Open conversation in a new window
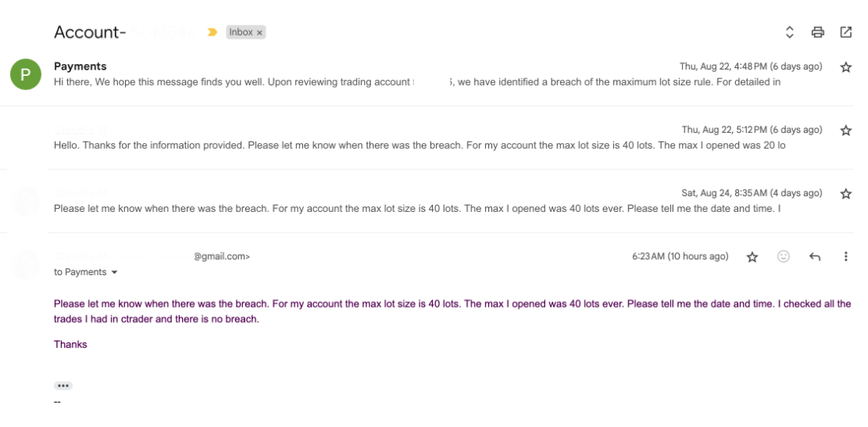The image size is (868, 427). 846,32
